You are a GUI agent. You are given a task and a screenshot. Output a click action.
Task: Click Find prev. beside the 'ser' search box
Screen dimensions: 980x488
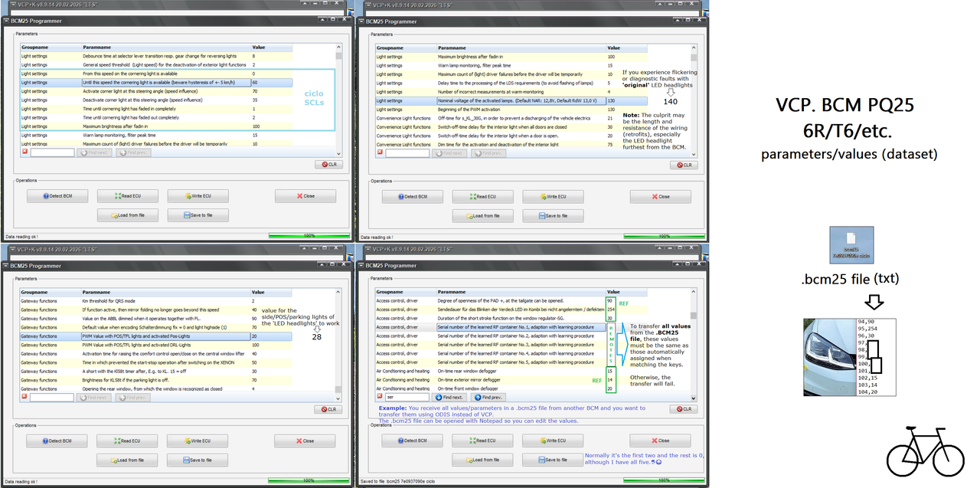pos(488,397)
